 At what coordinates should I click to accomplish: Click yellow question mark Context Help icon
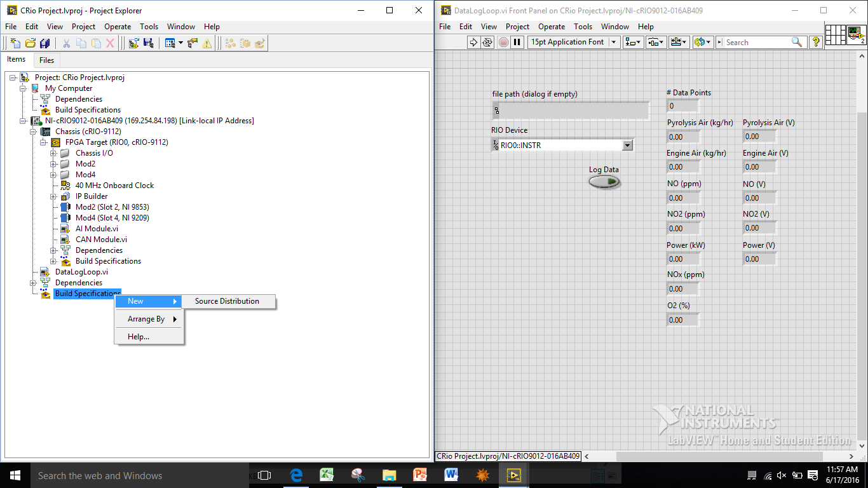[817, 42]
